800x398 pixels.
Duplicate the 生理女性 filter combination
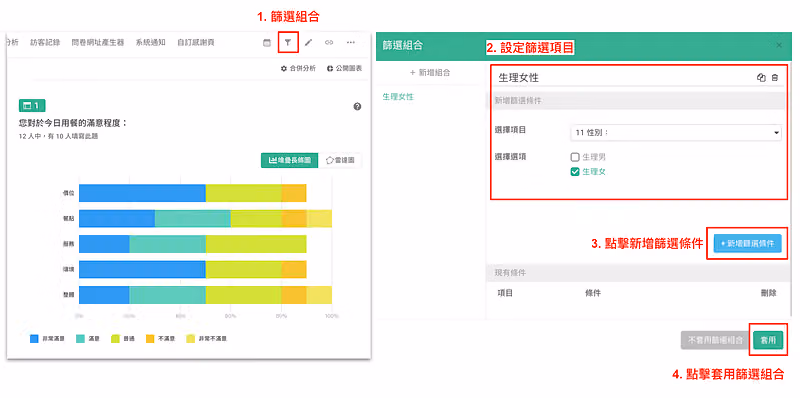coord(761,78)
